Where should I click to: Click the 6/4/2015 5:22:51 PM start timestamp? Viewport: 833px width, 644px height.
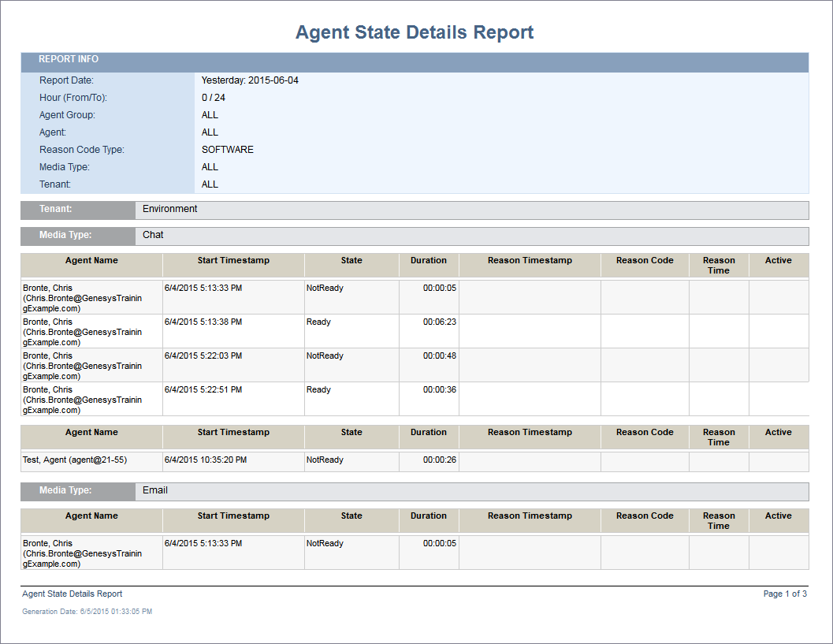tap(203, 389)
